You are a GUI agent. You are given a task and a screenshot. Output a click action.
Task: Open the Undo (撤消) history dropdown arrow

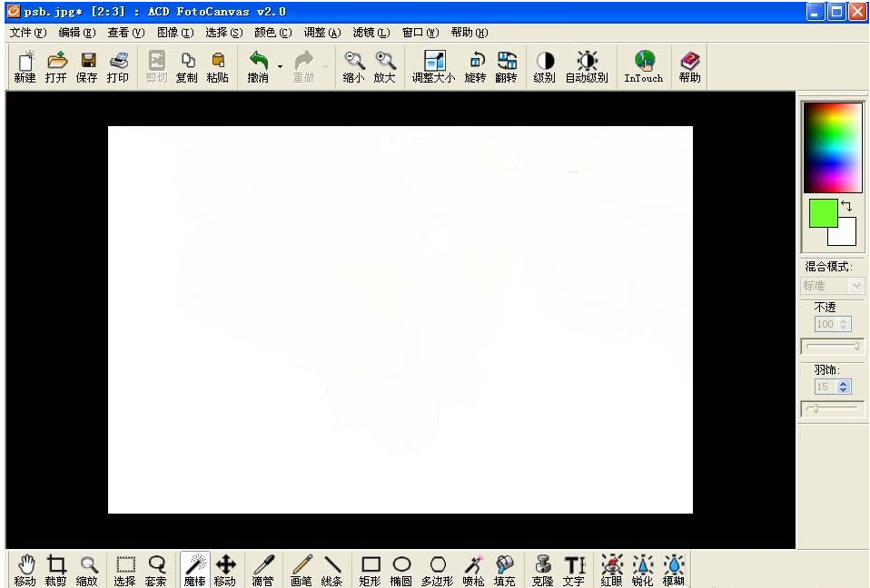pos(280,67)
